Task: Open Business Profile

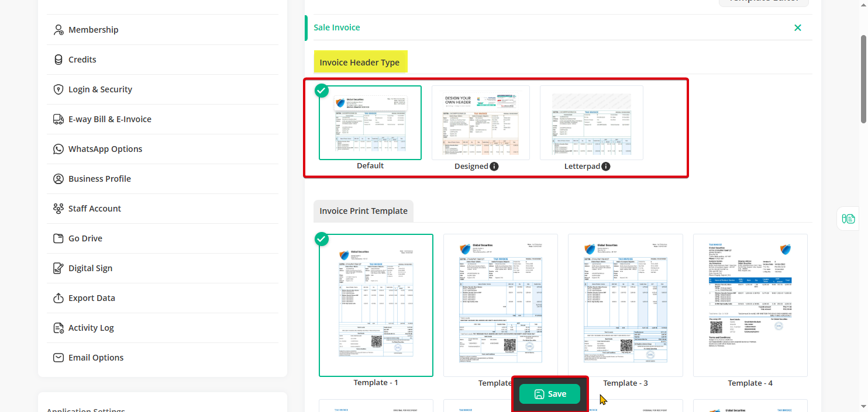Action: 163,179
